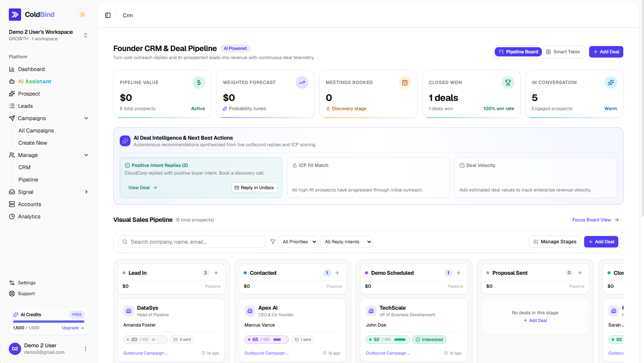This screenshot has height=363, width=644.
Task: Open the Pipeline submenu item
Action: click(x=28, y=180)
